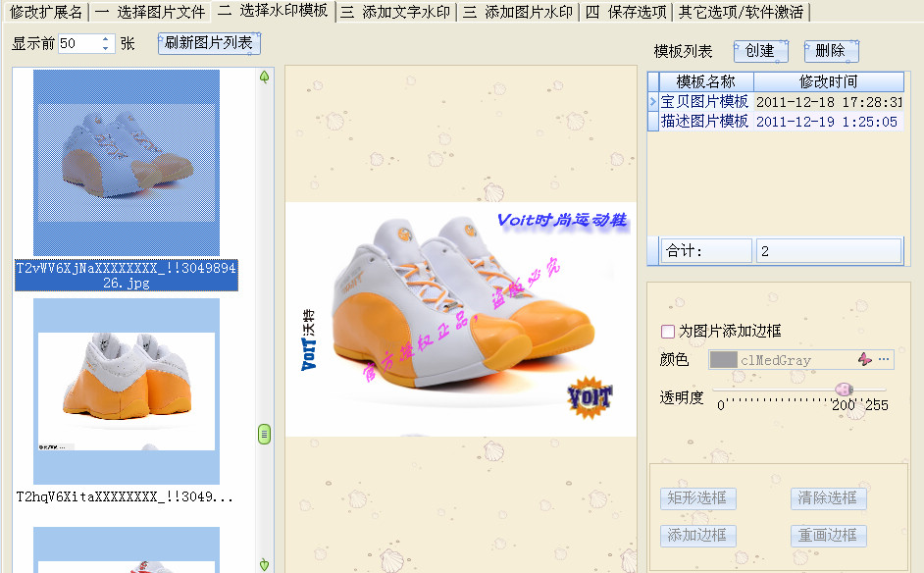
Task: Click the 创建 template button
Action: (x=759, y=51)
